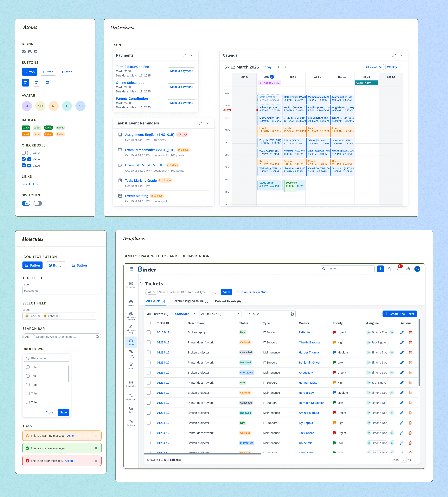
Task: Select the Charlie Baptista ticket row checkbox
Action: 149,343
